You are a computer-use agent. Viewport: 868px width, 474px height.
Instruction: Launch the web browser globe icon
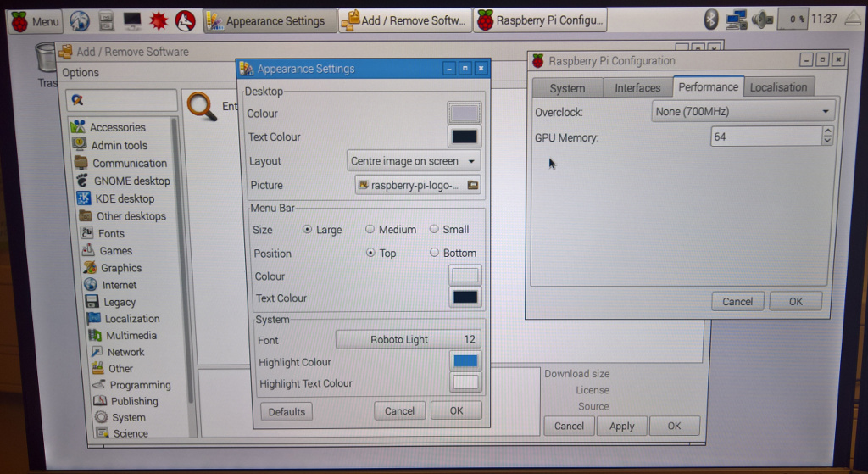pyautogui.click(x=80, y=21)
